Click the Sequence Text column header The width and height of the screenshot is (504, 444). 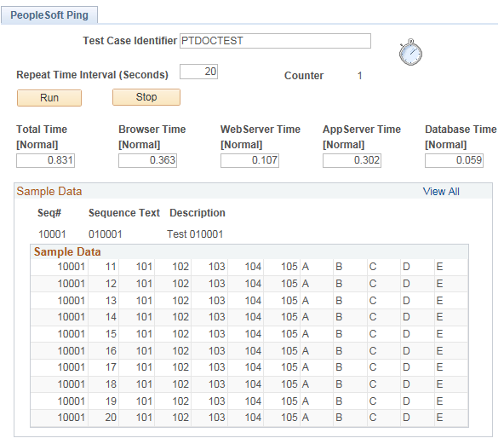pos(124,213)
